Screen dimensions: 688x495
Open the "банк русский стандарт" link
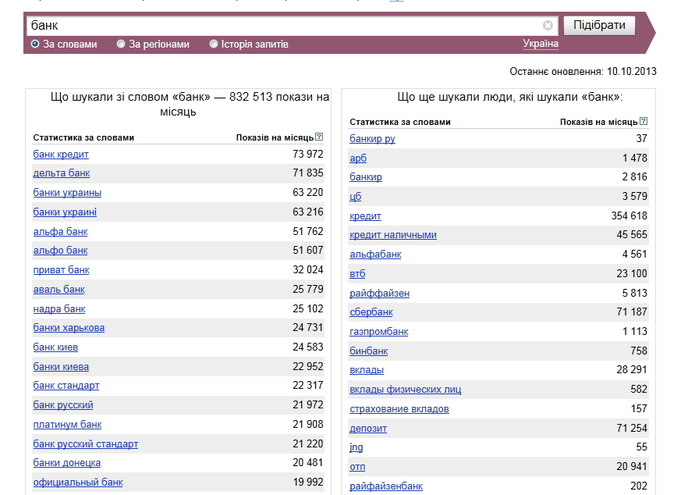point(86,444)
